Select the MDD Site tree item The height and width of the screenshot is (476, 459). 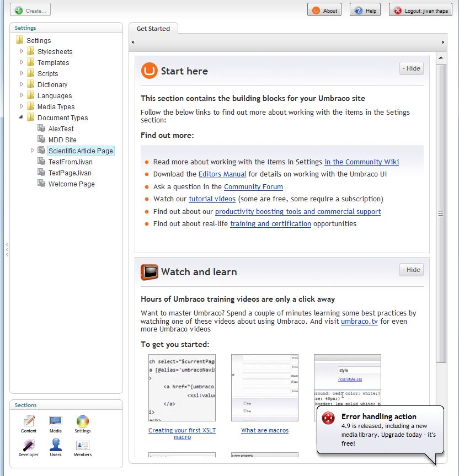click(62, 140)
